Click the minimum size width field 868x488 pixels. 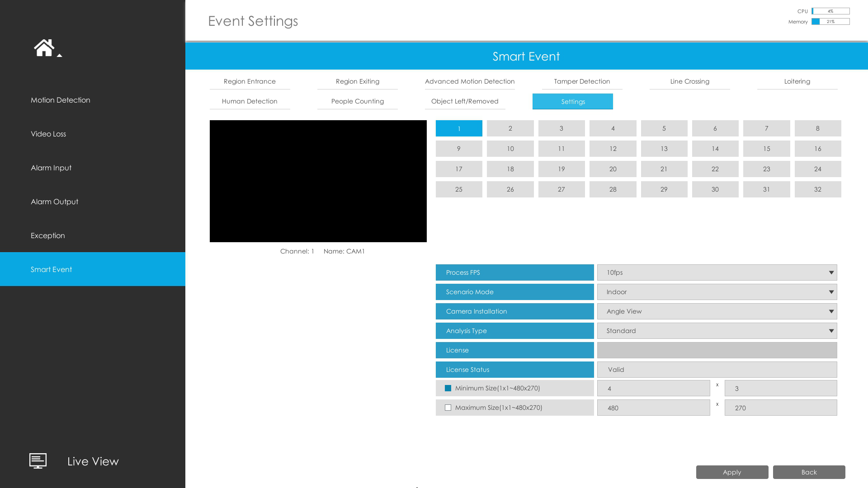coord(653,388)
